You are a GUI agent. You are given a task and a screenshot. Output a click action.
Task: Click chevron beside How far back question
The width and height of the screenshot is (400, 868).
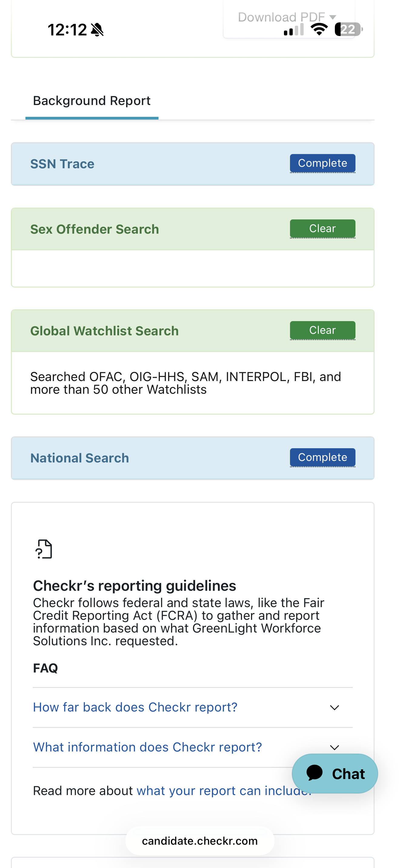334,708
